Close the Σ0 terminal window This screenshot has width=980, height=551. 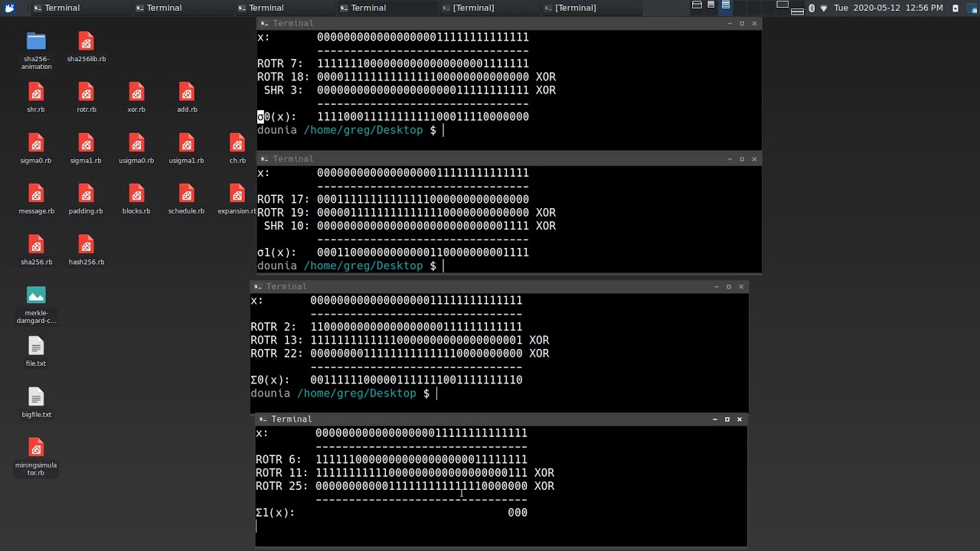click(740, 286)
